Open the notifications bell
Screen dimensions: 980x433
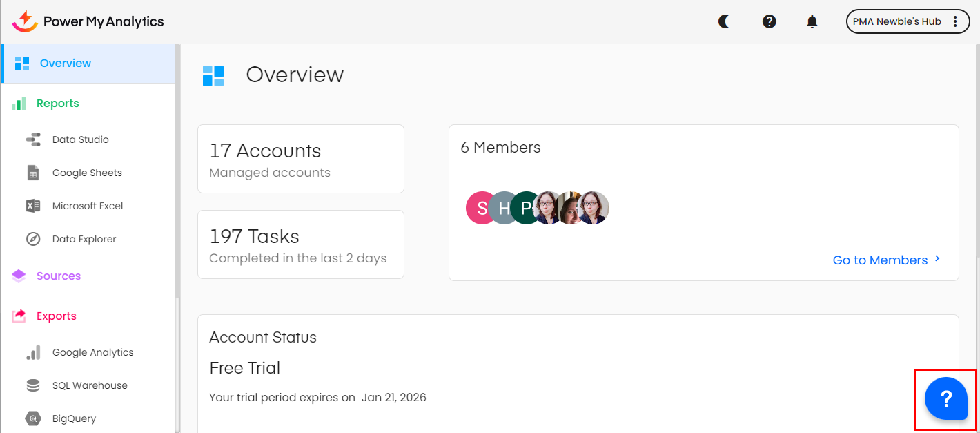tap(812, 21)
